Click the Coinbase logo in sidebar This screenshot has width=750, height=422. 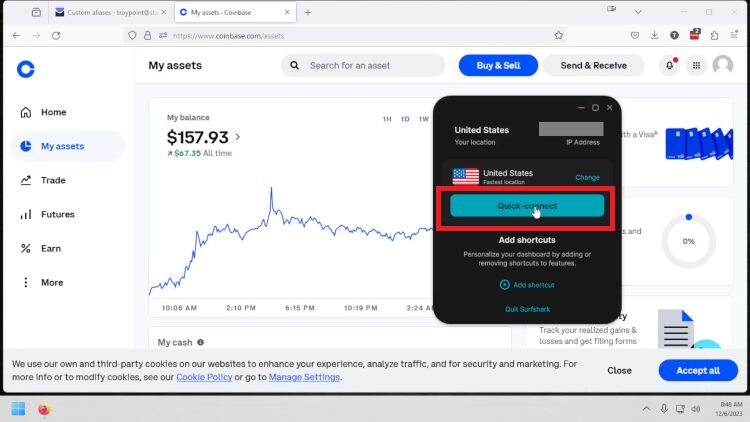pyautogui.click(x=26, y=69)
